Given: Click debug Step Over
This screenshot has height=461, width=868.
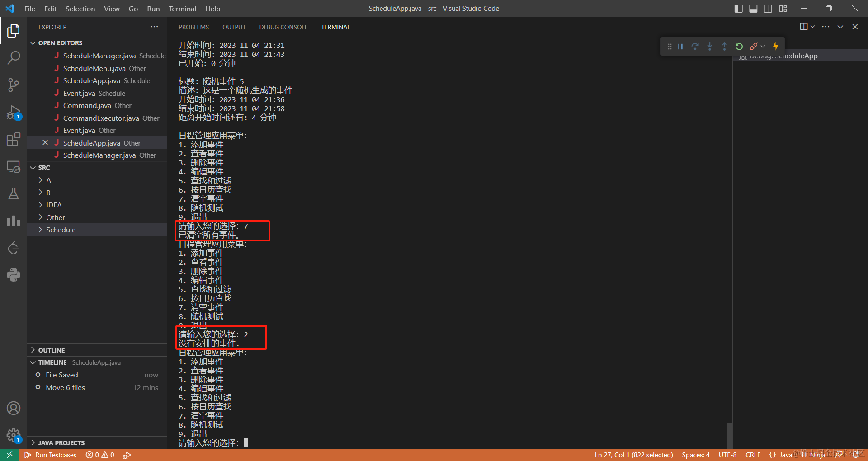Looking at the screenshot, I should pos(695,47).
